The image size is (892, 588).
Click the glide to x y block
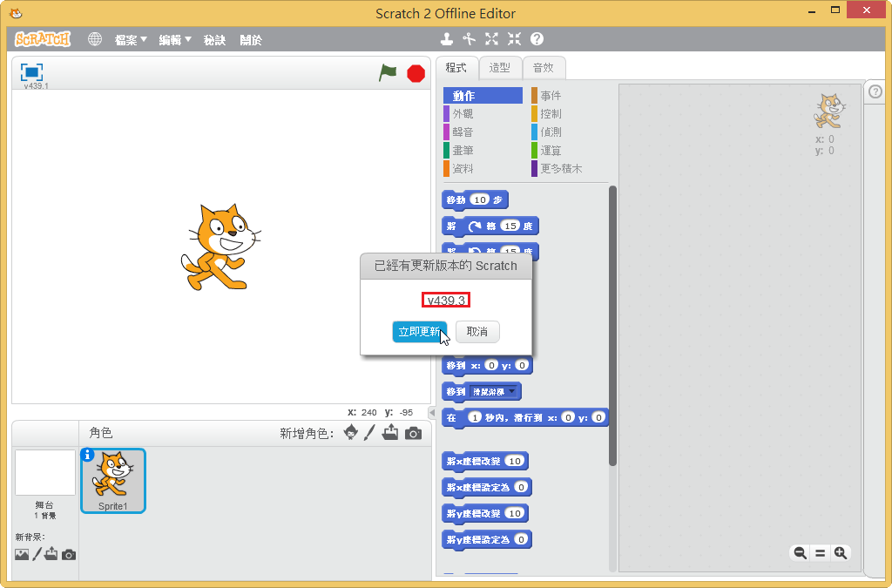point(524,417)
